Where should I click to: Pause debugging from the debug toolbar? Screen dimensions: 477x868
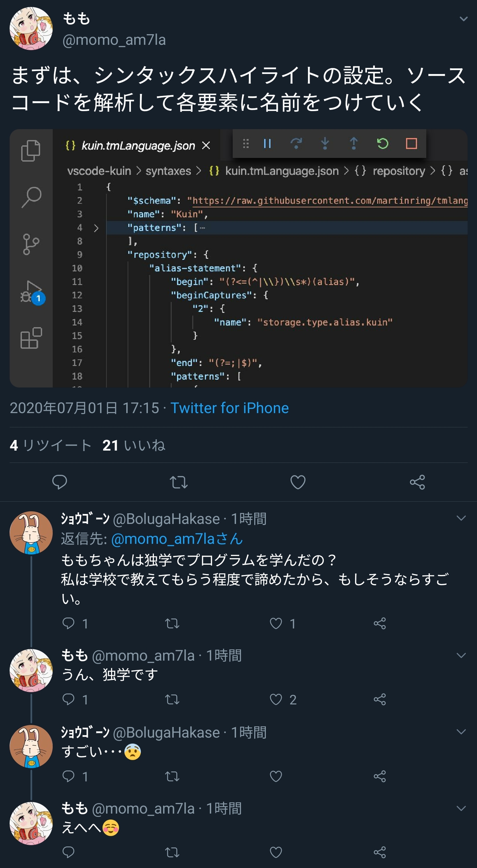coord(267,144)
